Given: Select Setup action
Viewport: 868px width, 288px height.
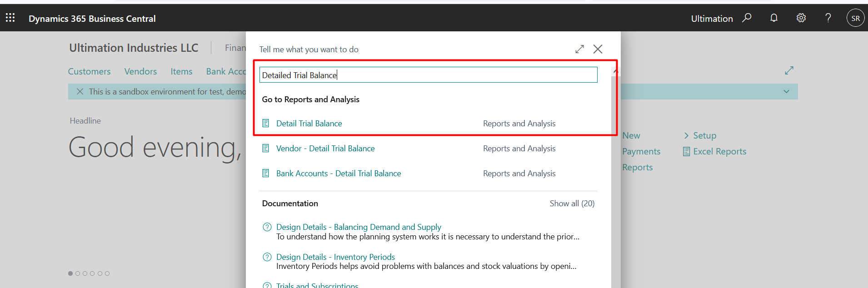Looking at the screenshot, I should [x=704, y=135].
